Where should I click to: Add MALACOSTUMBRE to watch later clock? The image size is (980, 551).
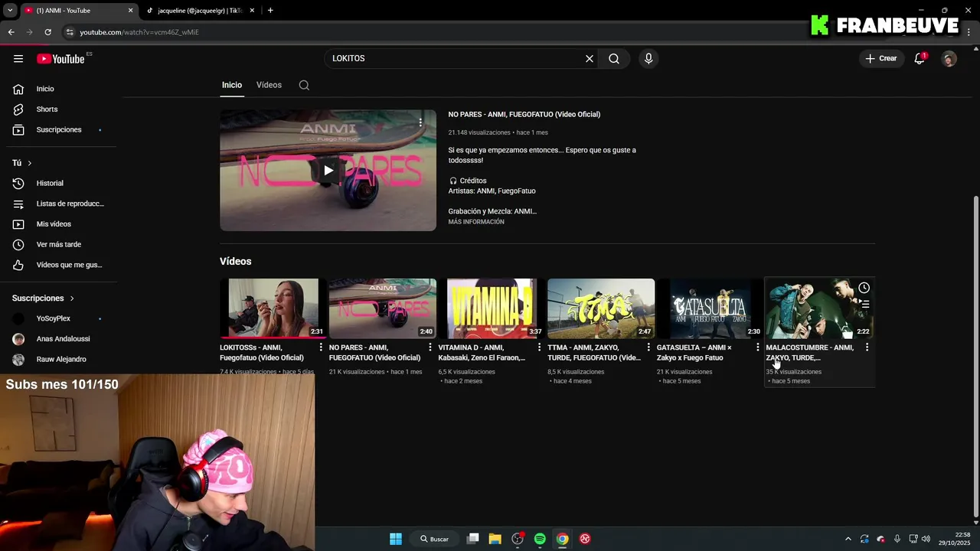(864, 288)
